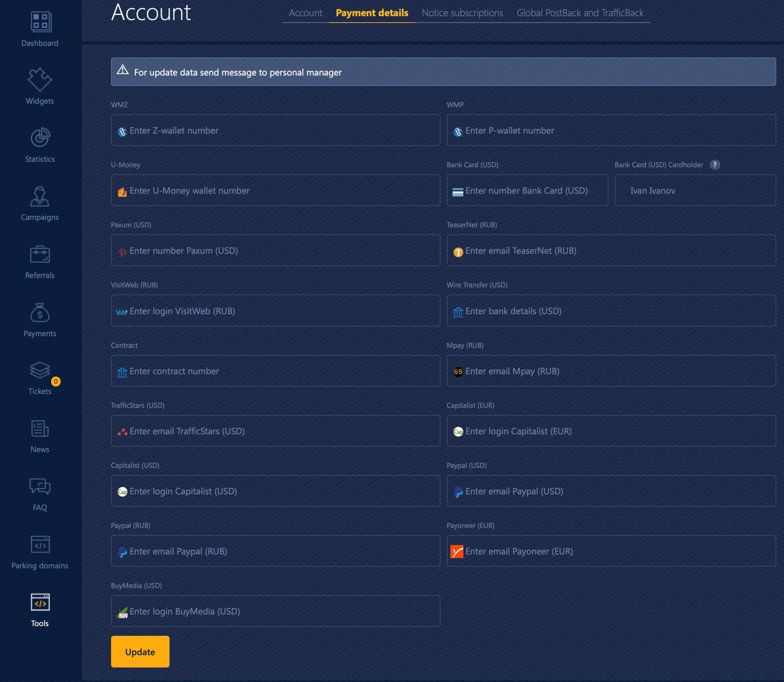
Task: Click Cardholder help question mark icon
Action: [x=715, y=165]
